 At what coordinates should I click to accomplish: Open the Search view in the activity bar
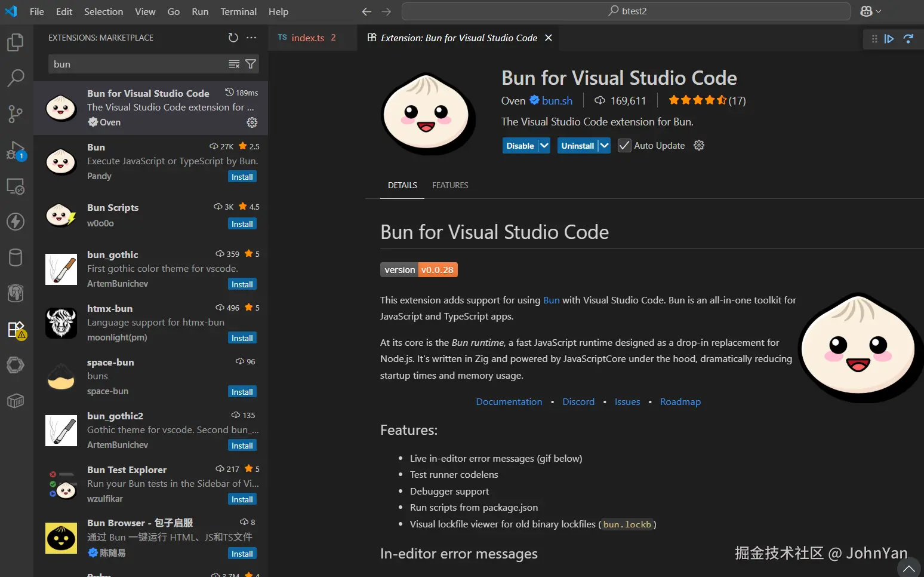(16, 78)
